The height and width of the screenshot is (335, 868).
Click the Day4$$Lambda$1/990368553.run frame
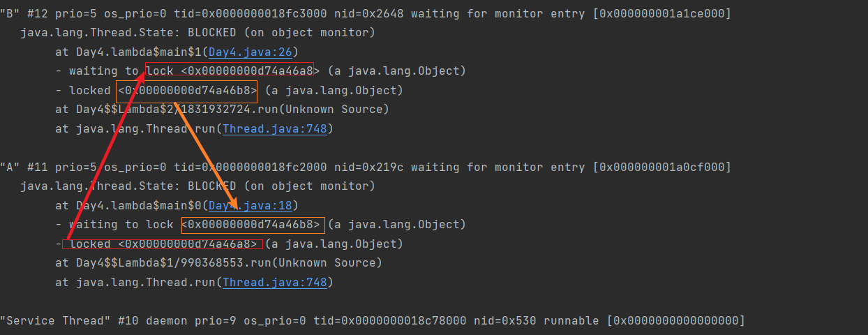point(218,262)
